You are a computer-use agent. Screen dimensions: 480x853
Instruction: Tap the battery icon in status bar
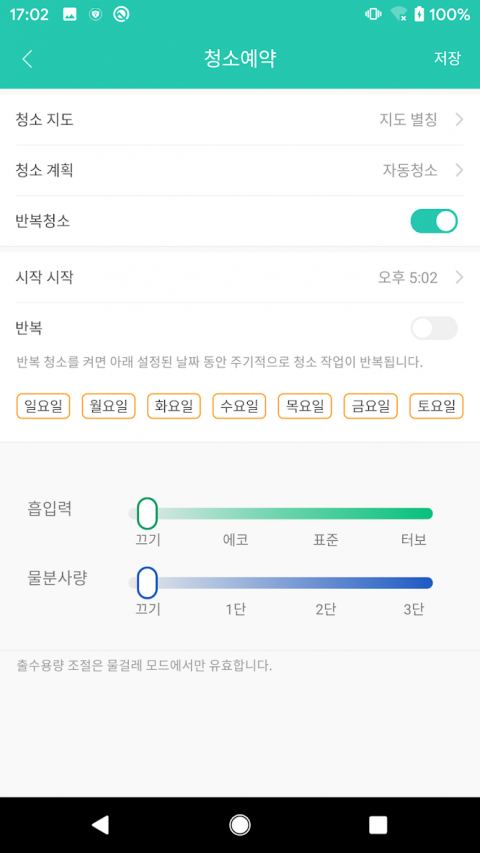pos(419,15)
